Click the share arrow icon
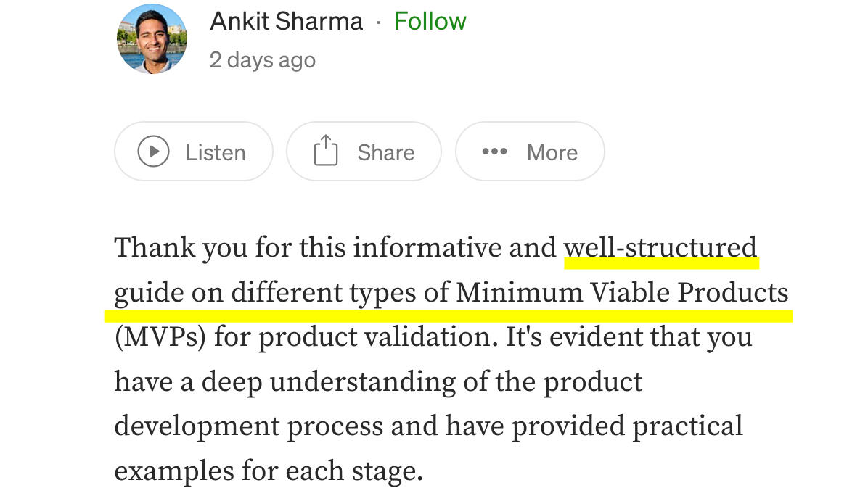This screenshot has width=868, height=488. click(x=326, y=151)
